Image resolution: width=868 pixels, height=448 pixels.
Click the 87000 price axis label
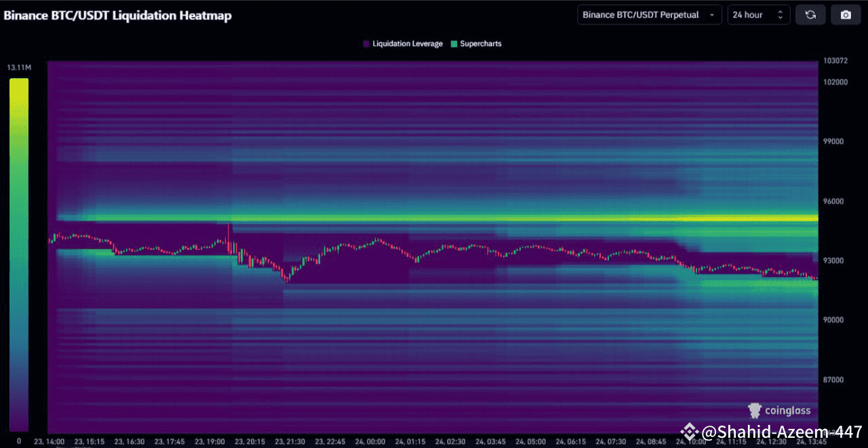[x=833, y=380]
